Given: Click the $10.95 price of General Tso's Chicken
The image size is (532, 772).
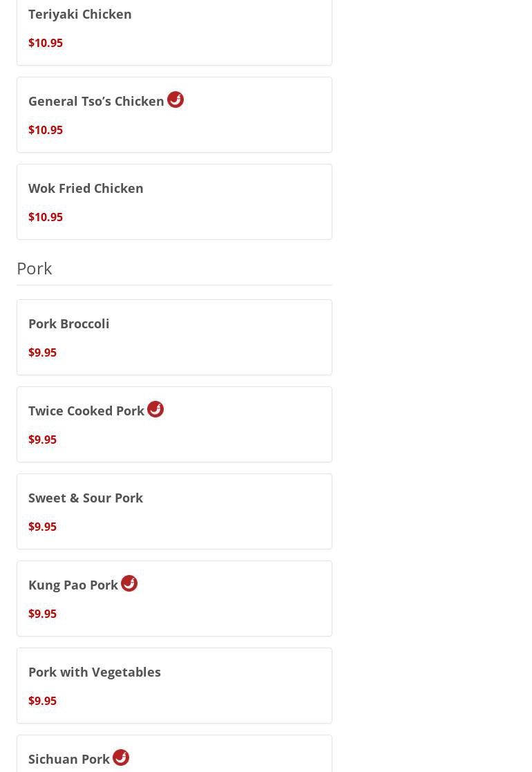Looking at the screenshot, I should pyautogui.click(x=46, y=130).
